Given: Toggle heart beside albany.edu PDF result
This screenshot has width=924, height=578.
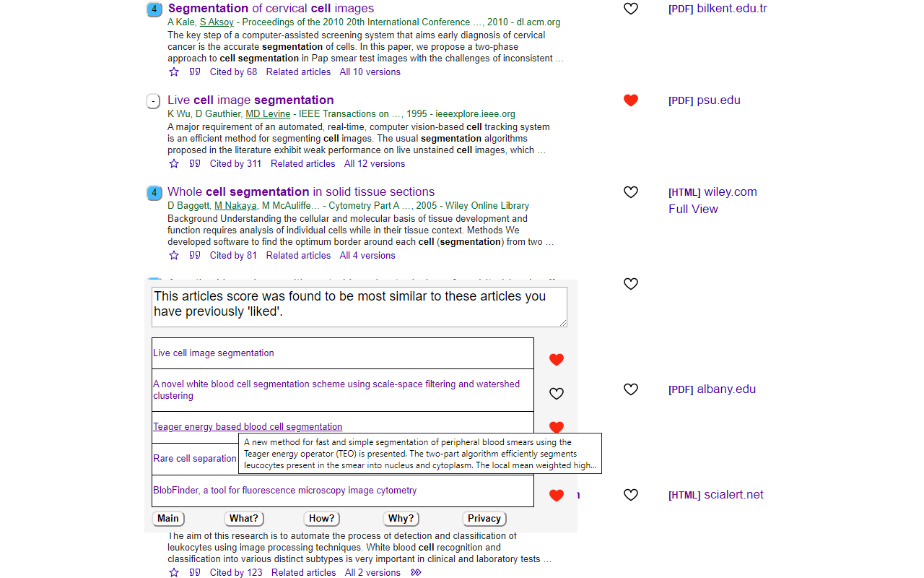Looking at the screenshot, I should click(631, 389).
